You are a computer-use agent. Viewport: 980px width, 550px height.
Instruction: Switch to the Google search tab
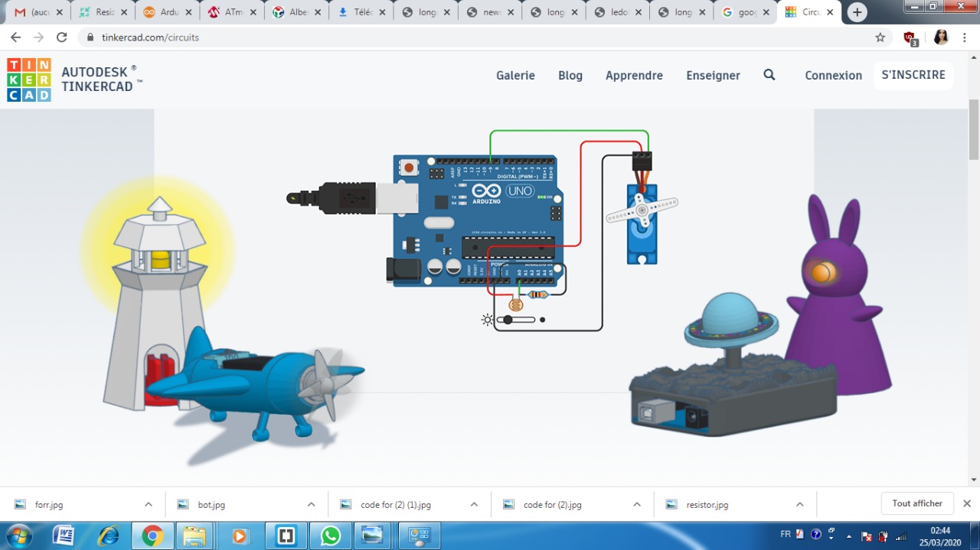coord(746,12)
